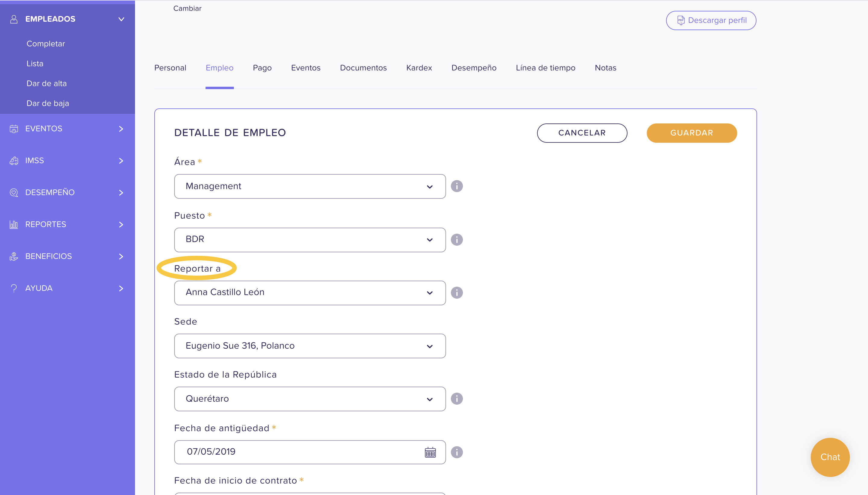Click the Fecha de antigüedad date field

(310, 452)
